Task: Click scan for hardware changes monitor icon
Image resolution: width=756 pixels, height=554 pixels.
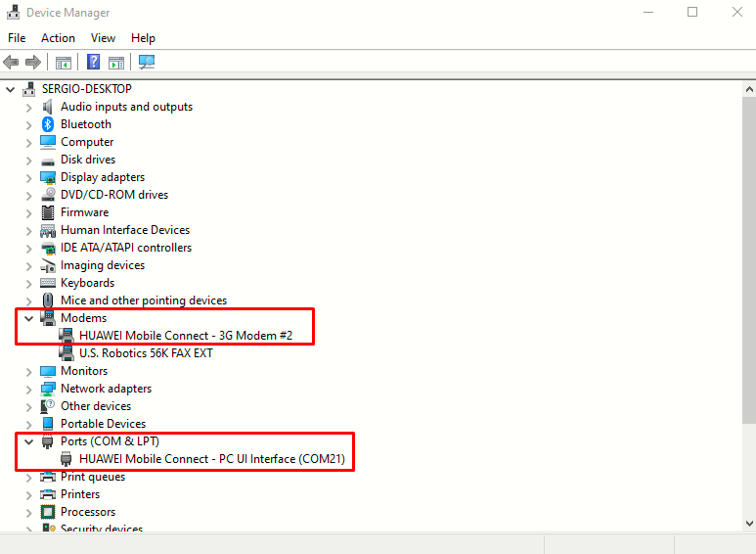Action: [147, 62]
